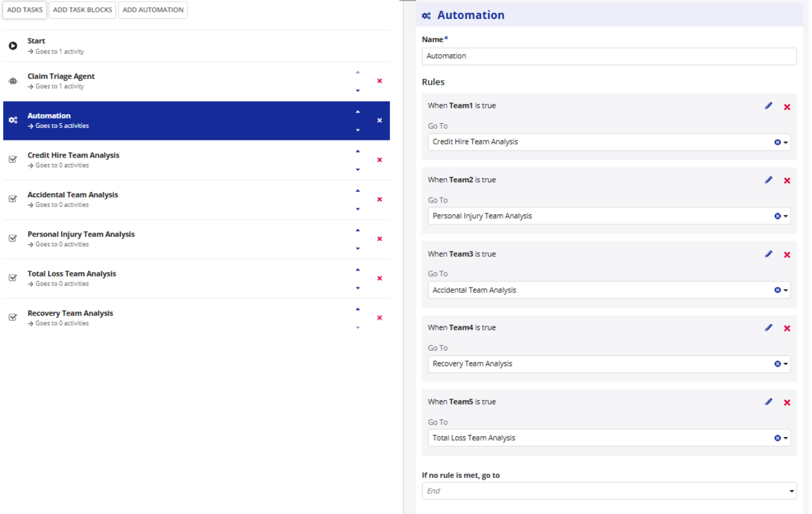Remove the Credit Hire Team Analysis task
Image resolution: width=812 pixels, height=514 pixels.
pyautogui.click(x=379, y=160)
